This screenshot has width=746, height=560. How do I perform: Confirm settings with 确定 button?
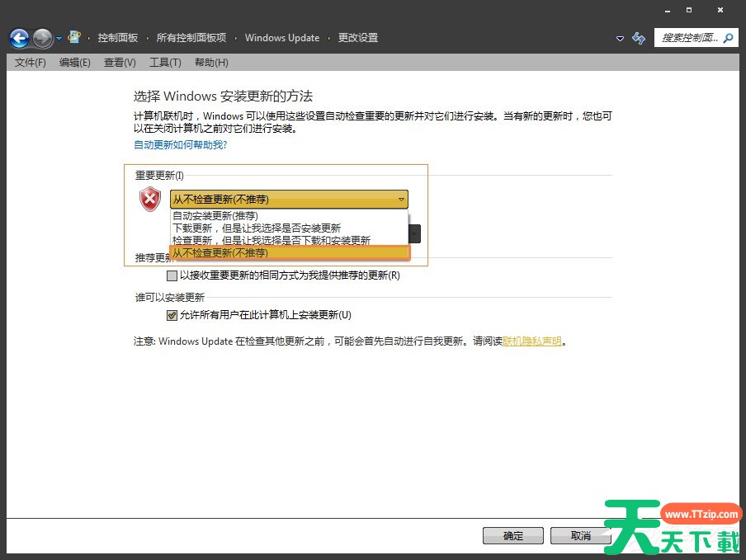point(513,536)
